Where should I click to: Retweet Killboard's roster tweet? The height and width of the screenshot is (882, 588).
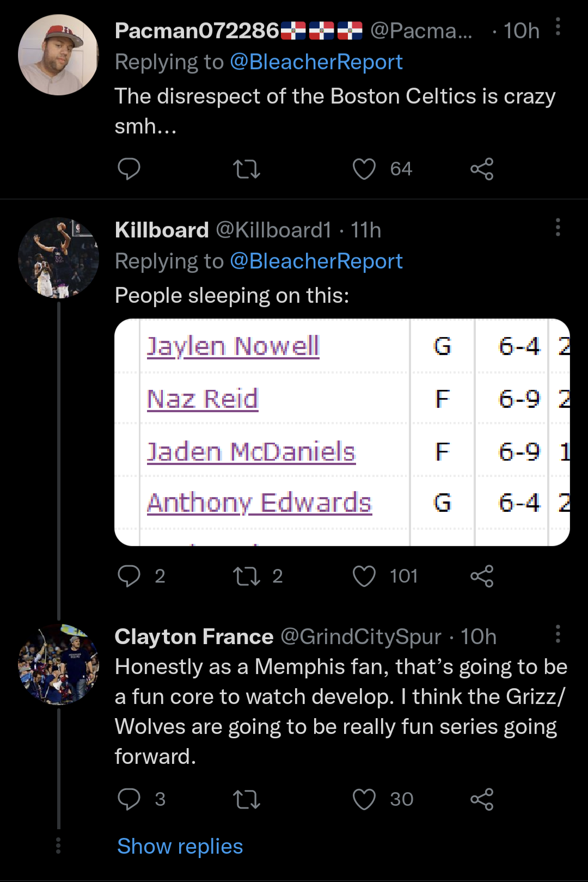247,576
